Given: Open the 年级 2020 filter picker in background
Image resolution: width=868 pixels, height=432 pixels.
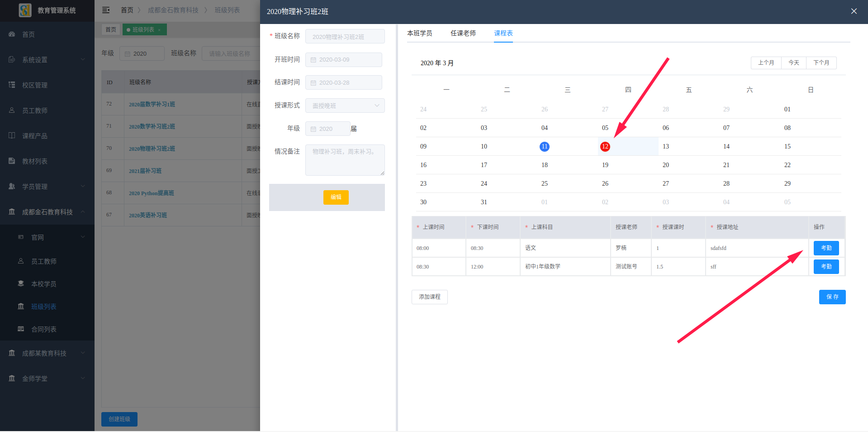Looking at the screenshot, I should pyautogui.click(x=142, y=53).
